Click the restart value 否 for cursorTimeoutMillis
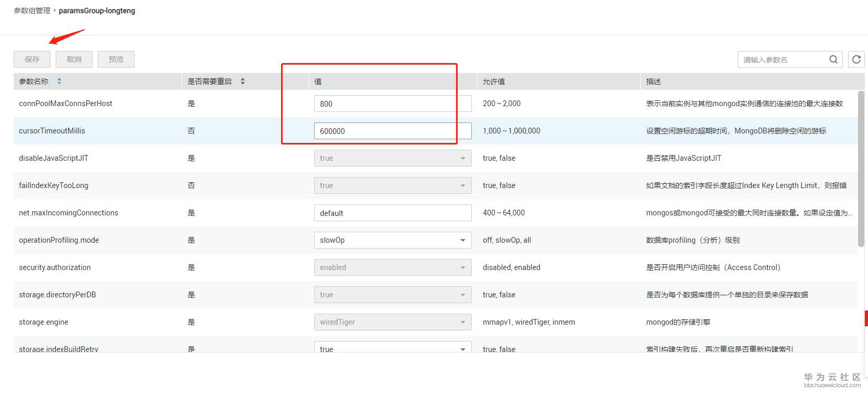The image size is (868, 393). [191, 131]
